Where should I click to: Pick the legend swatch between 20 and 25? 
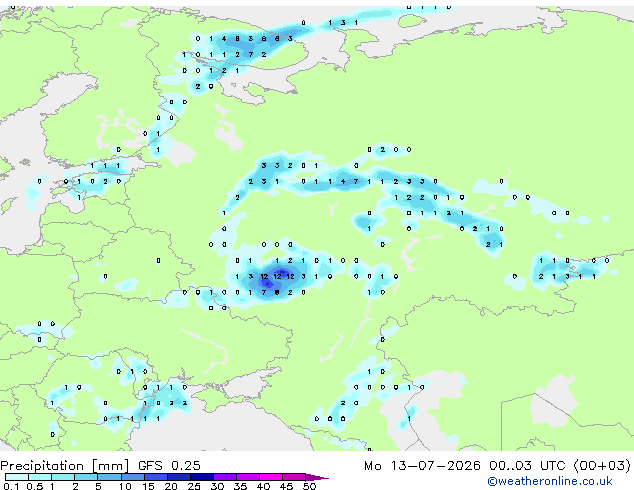click(179, 477)
